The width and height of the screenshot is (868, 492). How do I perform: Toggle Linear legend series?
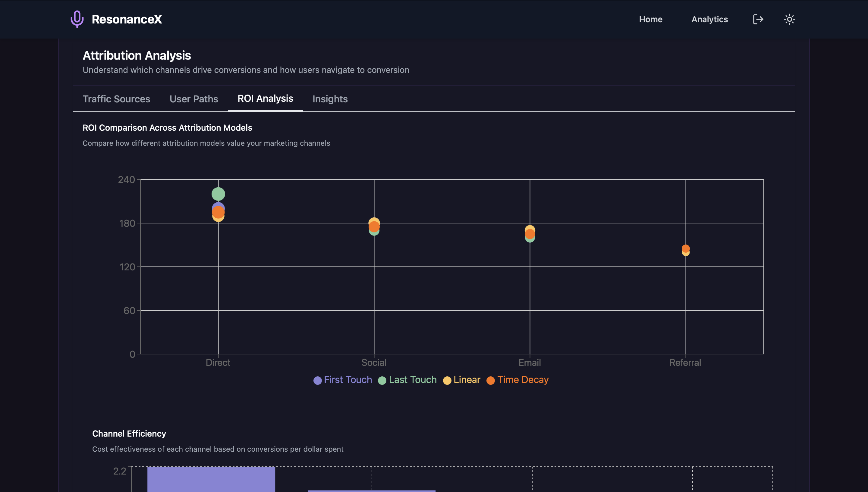coord(461,380)
